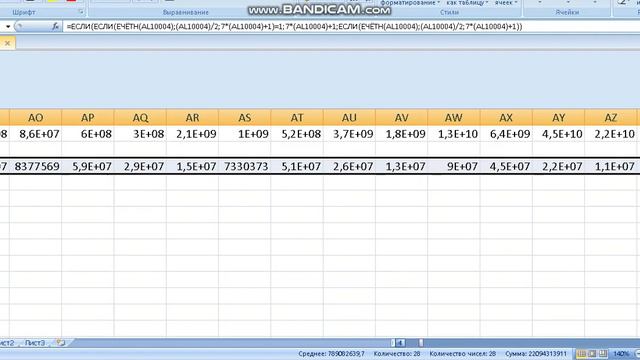
Task: Click cell showing 5,9E+07
Action: pyautogui.click(x=88, y=166)
